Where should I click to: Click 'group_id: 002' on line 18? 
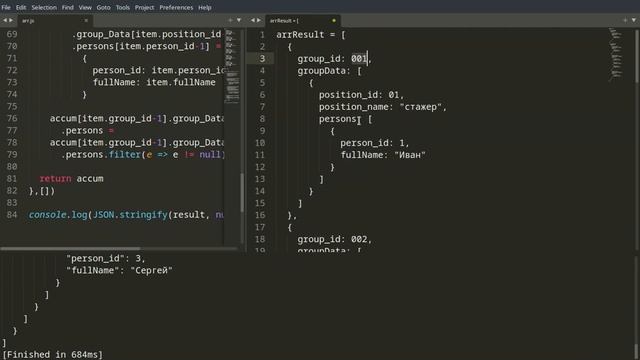332,239
